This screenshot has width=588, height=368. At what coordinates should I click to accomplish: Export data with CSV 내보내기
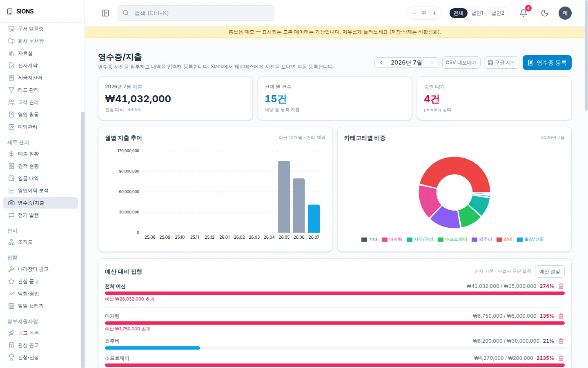tap(461, 63)
